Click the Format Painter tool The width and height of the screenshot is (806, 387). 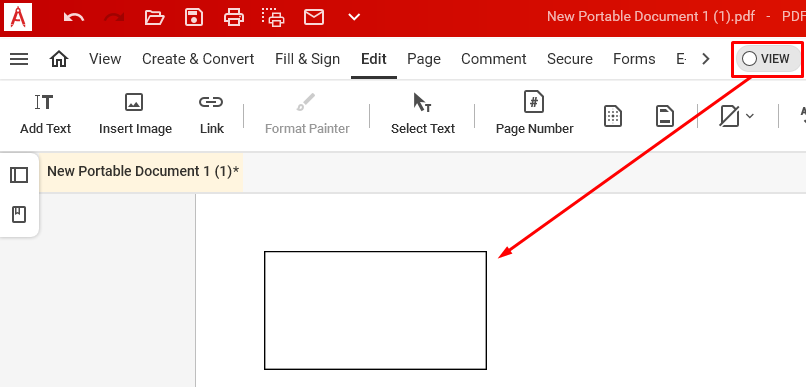coord(307,114)
